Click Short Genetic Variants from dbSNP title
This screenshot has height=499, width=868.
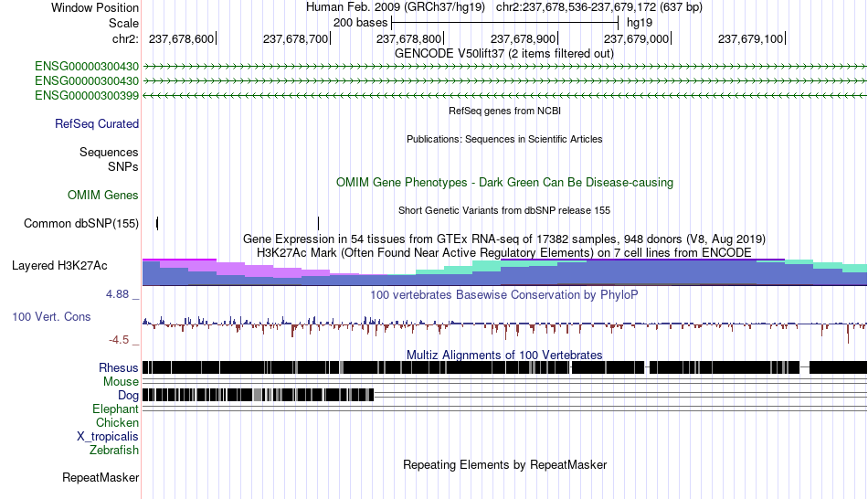click(504, 210)
